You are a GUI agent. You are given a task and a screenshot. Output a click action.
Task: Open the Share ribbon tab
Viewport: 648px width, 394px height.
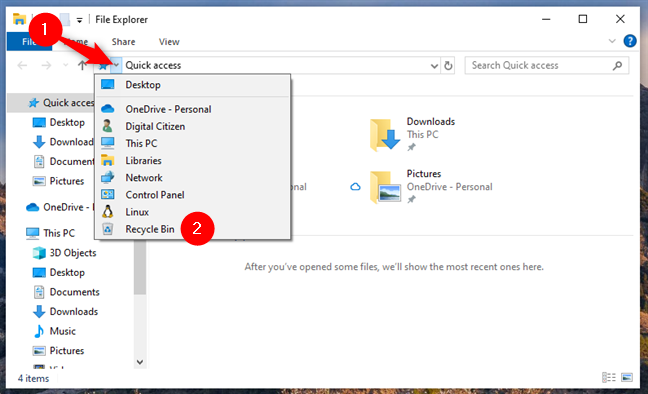point(123,42)
